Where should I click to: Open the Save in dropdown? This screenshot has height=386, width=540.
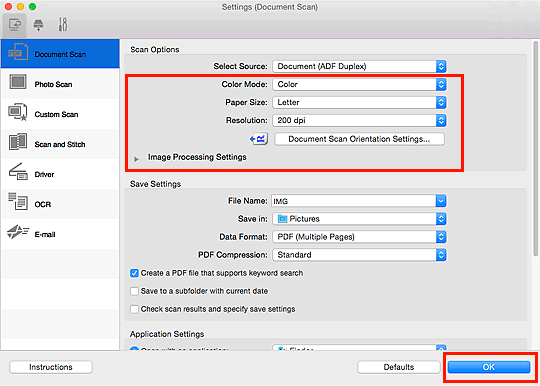coord(359,219)
